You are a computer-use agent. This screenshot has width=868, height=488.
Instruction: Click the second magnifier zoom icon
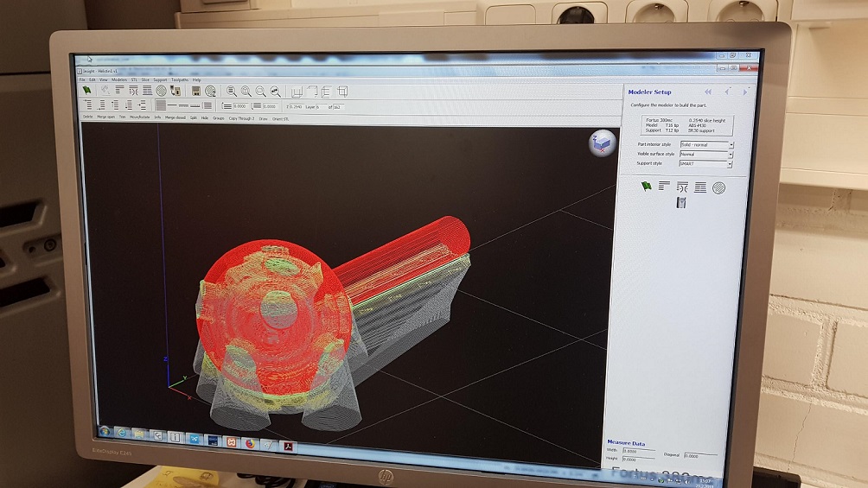(246, 91)
